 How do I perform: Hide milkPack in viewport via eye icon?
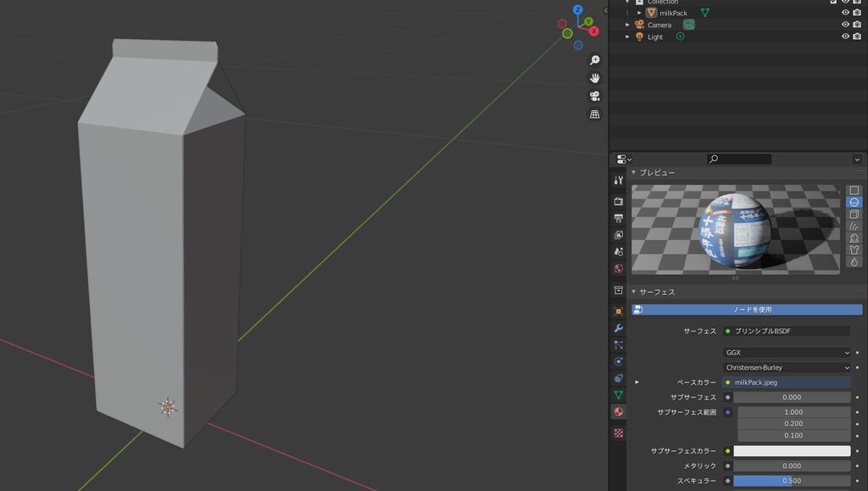click(845, 13)
